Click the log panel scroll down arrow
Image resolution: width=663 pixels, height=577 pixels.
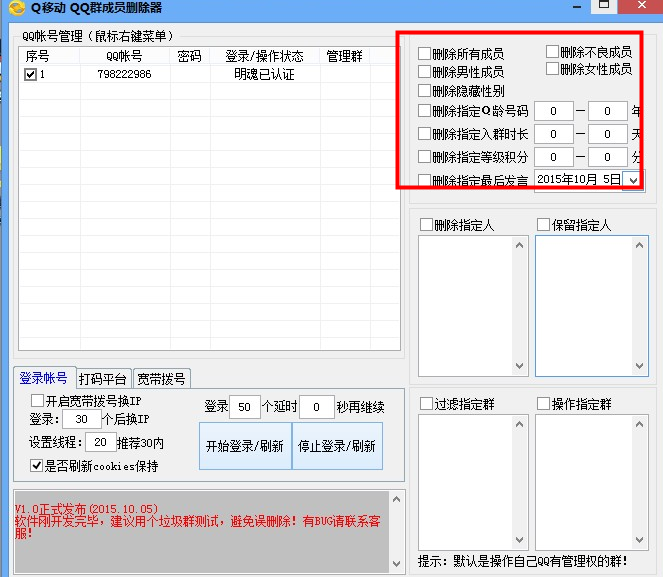(396, 563)
